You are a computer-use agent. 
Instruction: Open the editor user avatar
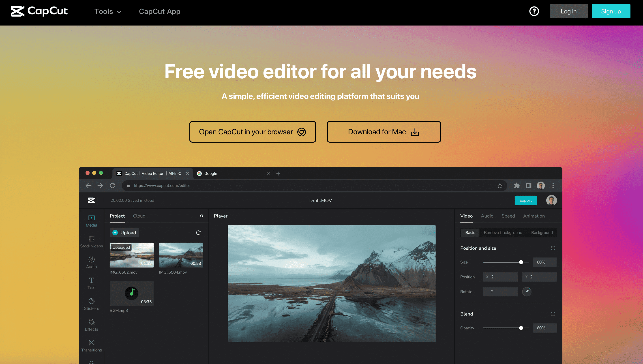click(x=551, y=200)
